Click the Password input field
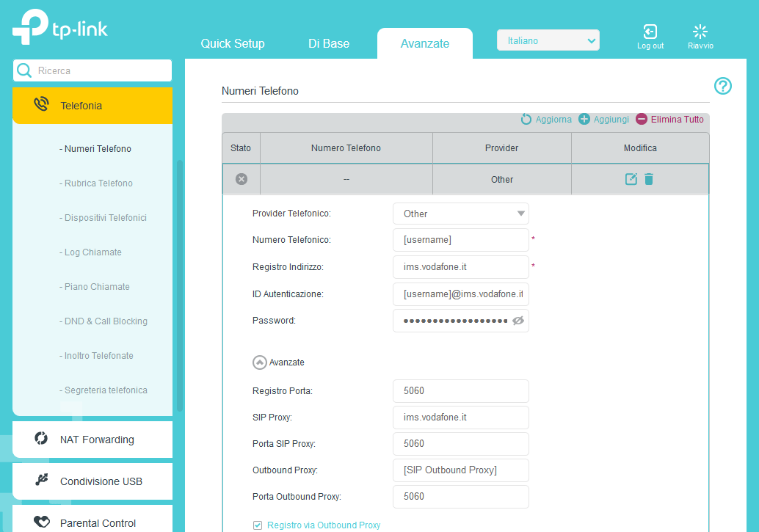The image size is (759, 532). tap(461, 321)
